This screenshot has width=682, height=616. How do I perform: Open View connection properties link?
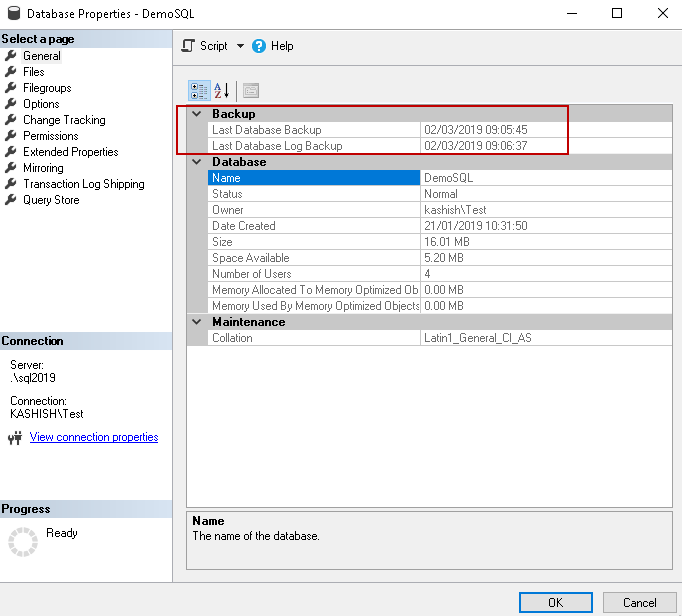[94, 437]
